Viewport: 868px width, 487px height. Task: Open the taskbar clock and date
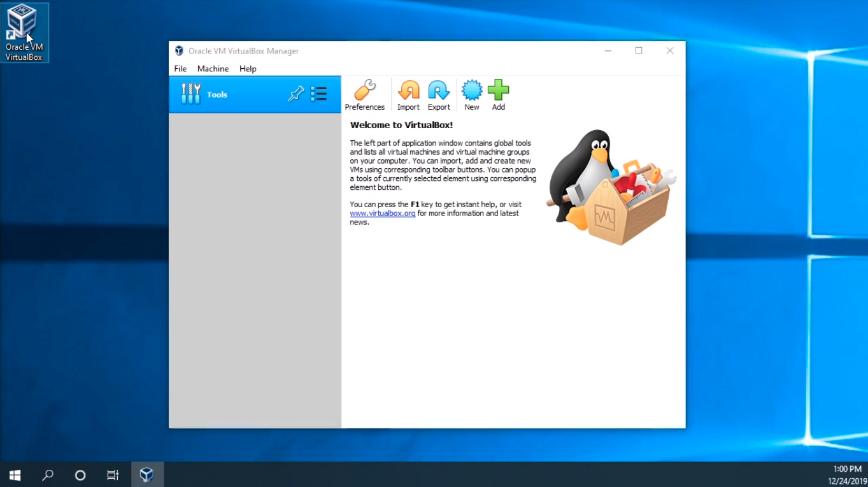click(x=846, y=475)
